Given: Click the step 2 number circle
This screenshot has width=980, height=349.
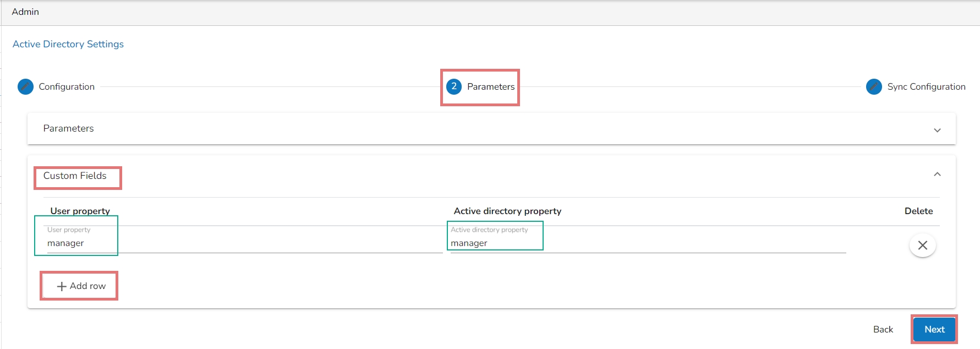Looking at the screenshot, I should pyautogui.click(x=454, y=86).
